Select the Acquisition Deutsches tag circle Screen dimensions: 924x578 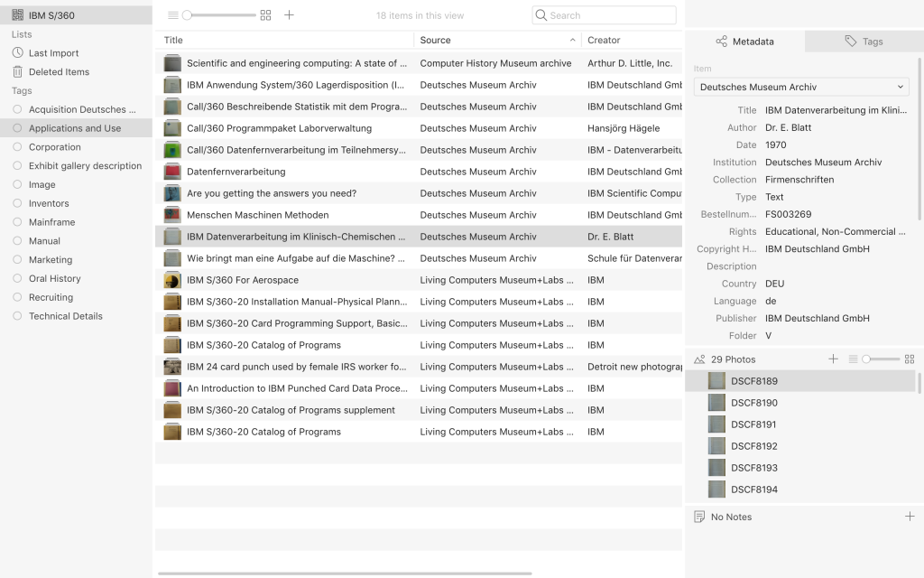pos(17,109)
